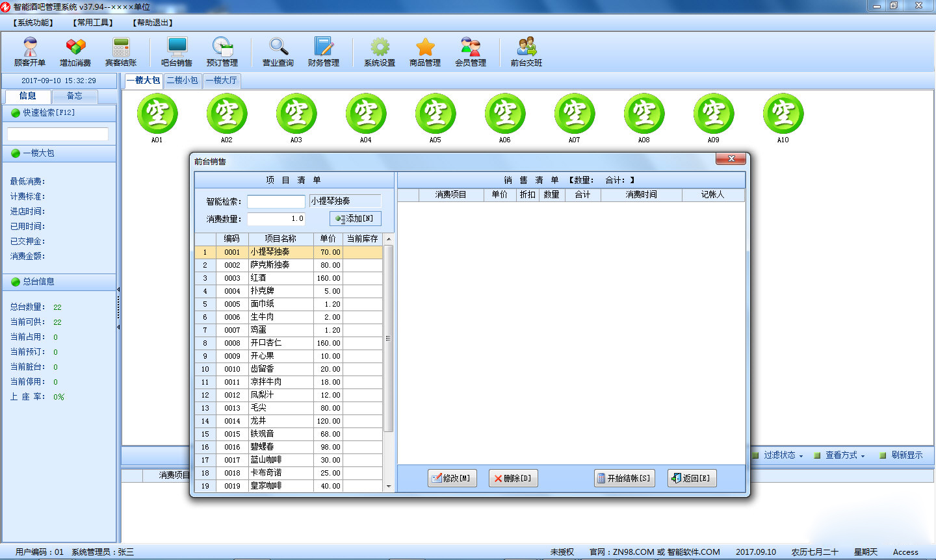This screenshot has height=560, width=936.
Task: Click the 记帐人 column header
Action: [x=713, y=195]
